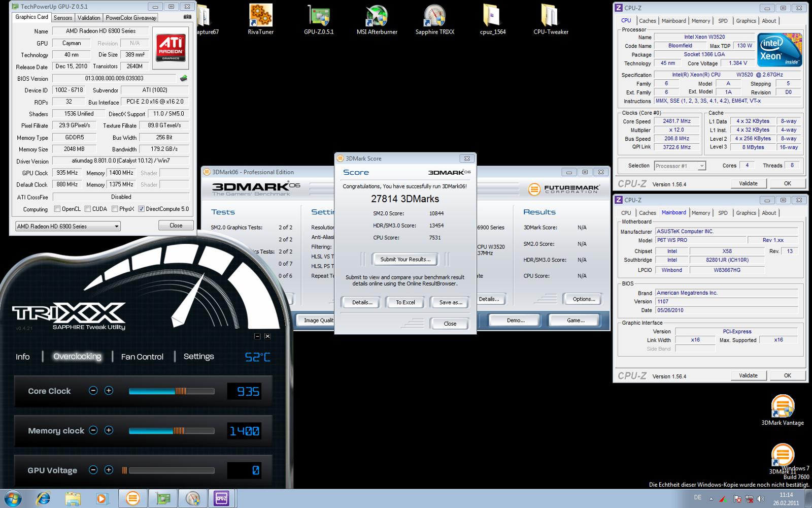Close the 3DMark Score dialog via Close button
The image size is (812, 508).
(450, 324)
